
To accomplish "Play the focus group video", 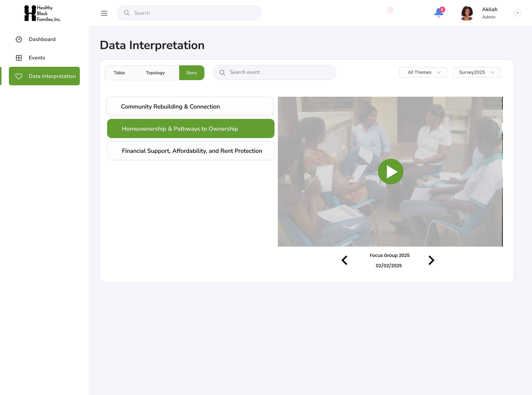I will tap(390, 171).
